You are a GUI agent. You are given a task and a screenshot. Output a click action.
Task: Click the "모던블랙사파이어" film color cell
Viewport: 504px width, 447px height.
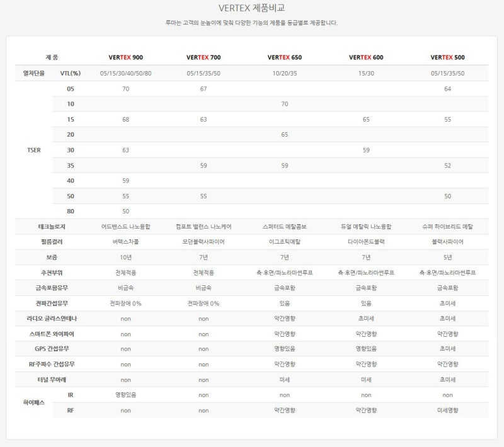click(203, 242)
